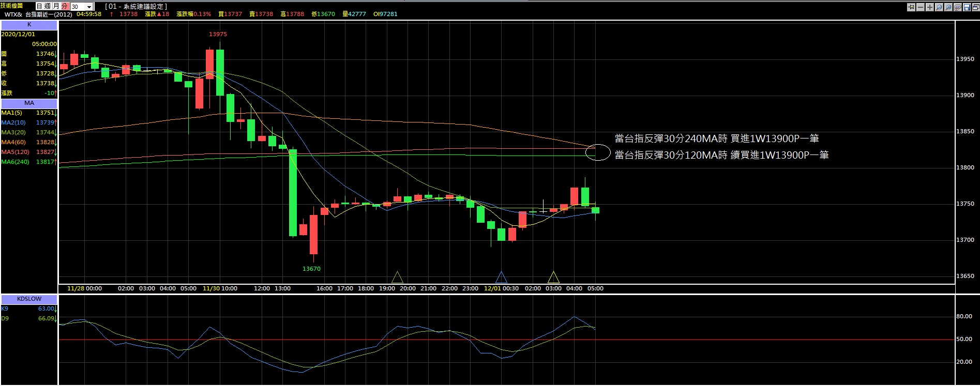Click the annotation about 30分120MA
Viewport: 980px width, 386px height.
pyautogui.click(x=721, y=155)
